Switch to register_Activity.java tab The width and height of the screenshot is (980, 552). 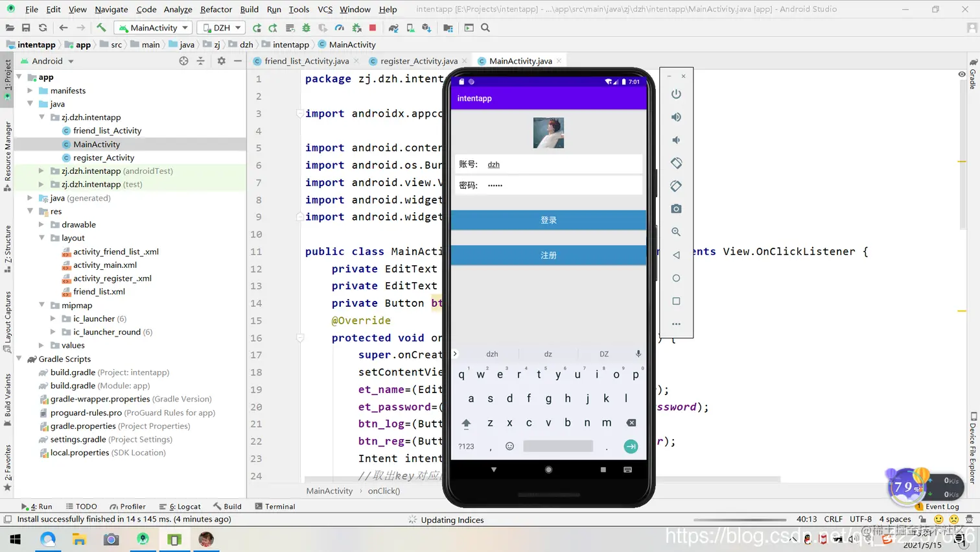click(419, 61)
